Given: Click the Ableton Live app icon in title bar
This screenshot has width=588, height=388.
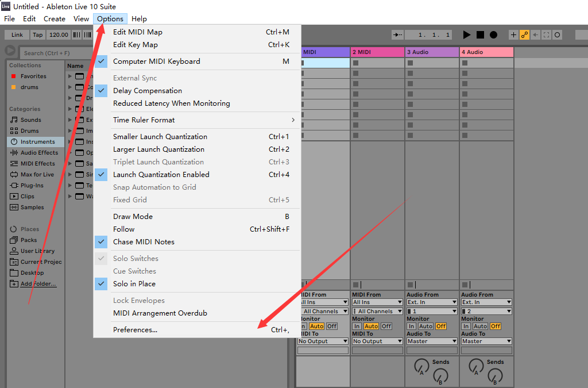Looking at the screenshot, I should pos(6,6).
